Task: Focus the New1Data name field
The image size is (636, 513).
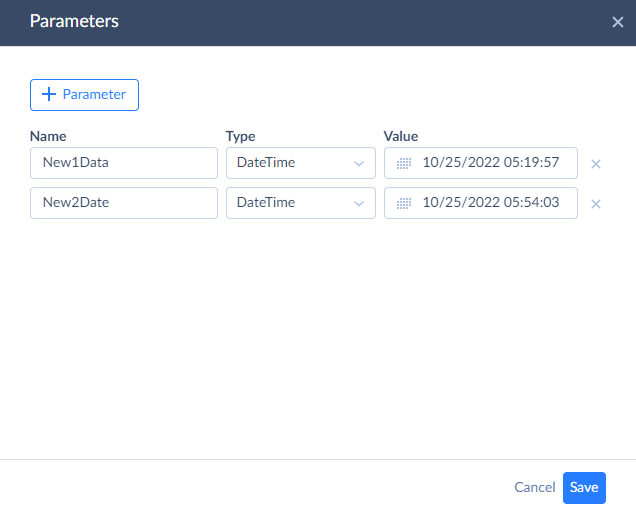Action: (x=124, y=163)
